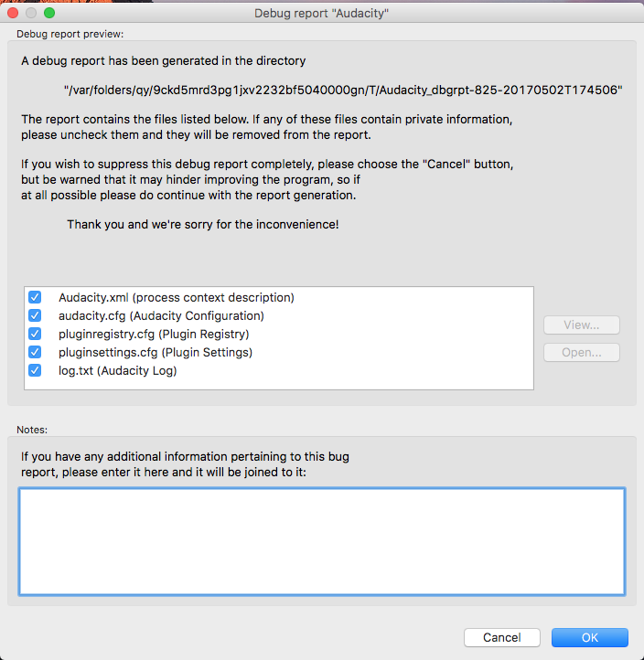The image size is (644, 660).
Task: Uncheck the Audacity.xml checkbox
Action: pyautogui.click(x=35, y=297)
